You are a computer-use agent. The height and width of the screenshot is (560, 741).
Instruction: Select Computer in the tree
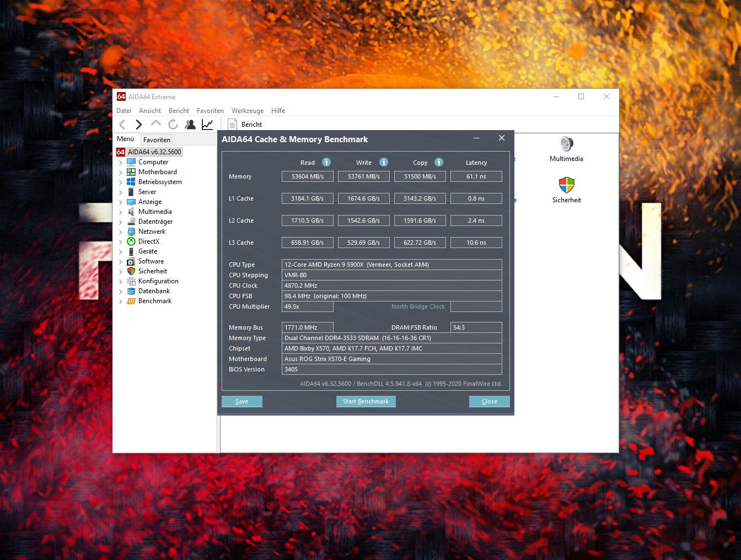click(x=153, y=162)
